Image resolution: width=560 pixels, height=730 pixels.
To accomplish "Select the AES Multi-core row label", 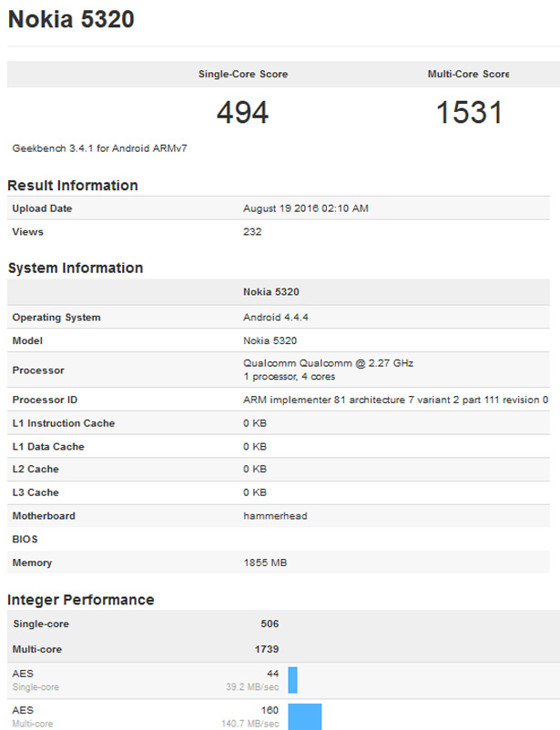I will [33, 717].
